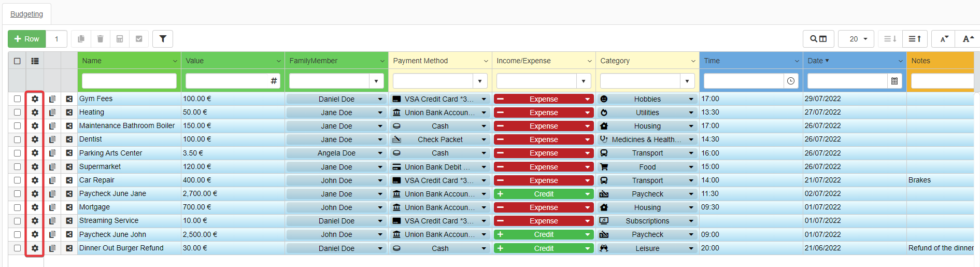Check the Mortgage row checkbox
The image size is (980, 267).
pos(17,207)
